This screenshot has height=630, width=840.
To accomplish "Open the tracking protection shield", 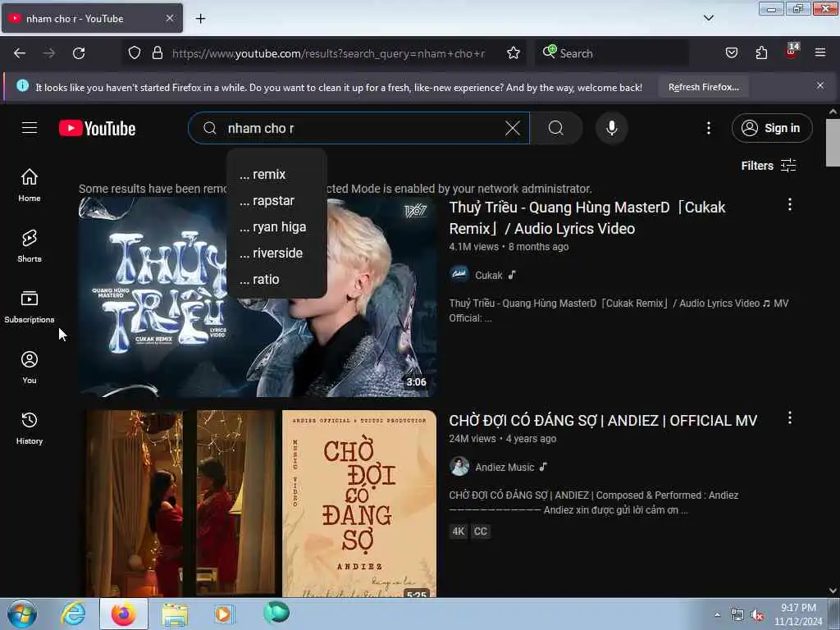I will pyautogui.click(x=135, y=53).
